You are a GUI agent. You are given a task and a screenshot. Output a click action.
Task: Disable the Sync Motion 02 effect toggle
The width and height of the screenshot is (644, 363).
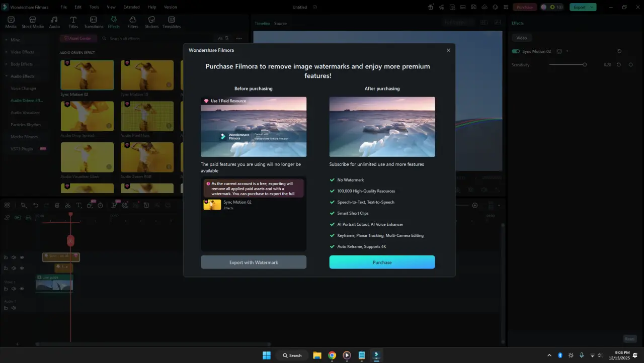coord(516,51)
